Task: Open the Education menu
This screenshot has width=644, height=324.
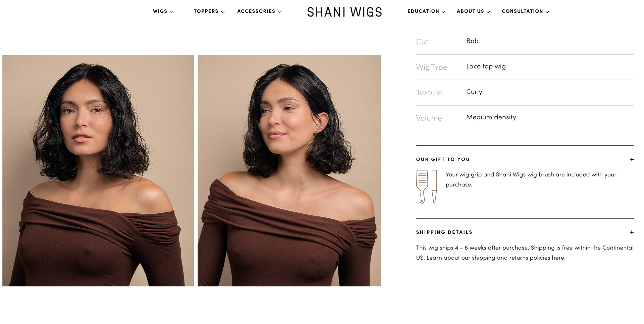Action: tap(426, 11)
